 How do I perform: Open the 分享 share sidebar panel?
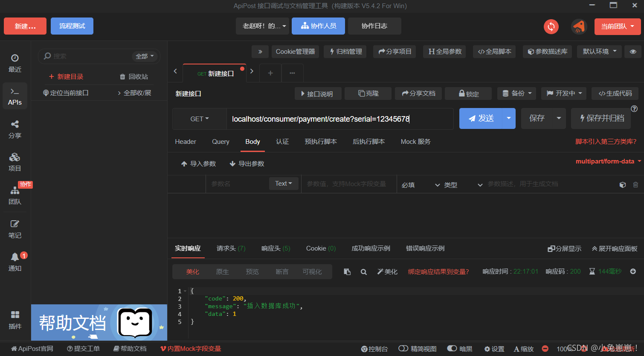point(15,129)
